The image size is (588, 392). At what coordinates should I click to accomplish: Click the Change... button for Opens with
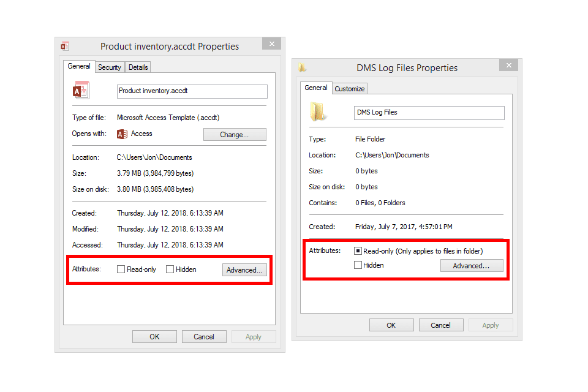pos(235,135)
